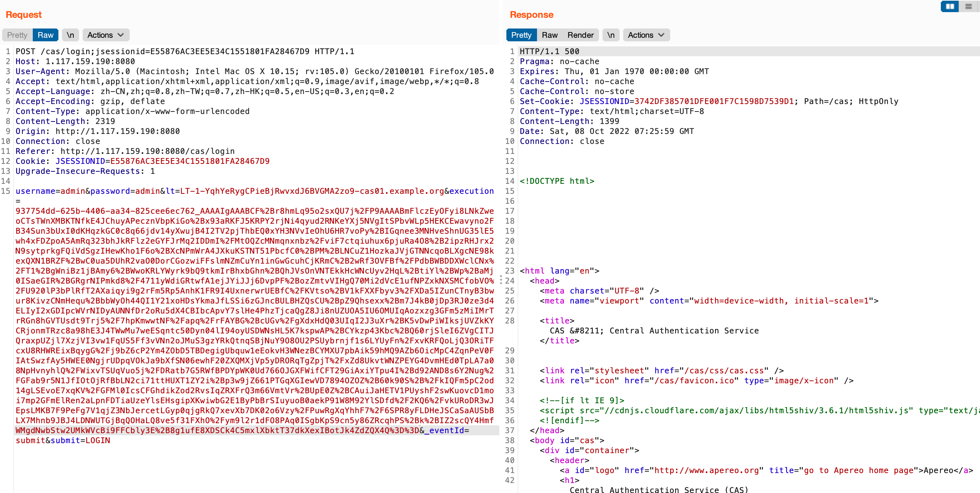Switch to side-by-side split layout icon
The width and height of the screenshot is (980, 493).
pyautogui.click(x=950, y=6)
